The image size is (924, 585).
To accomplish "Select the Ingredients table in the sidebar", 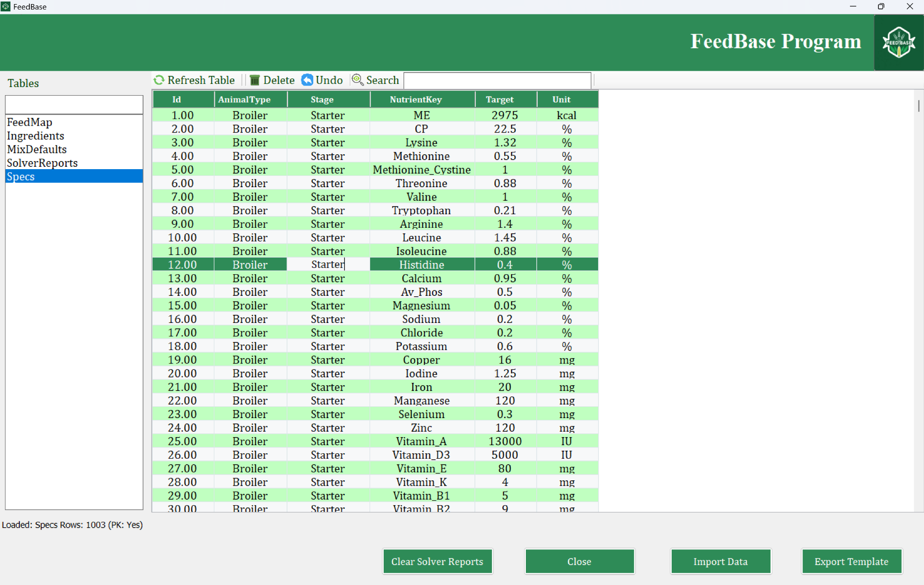I will click(x=35, y=136).
